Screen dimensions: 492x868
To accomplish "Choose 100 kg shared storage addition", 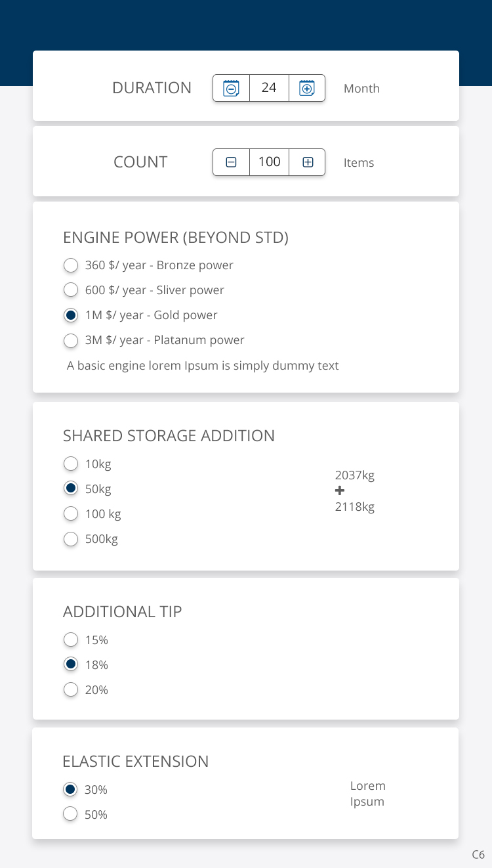I will [x=71, y=515].
